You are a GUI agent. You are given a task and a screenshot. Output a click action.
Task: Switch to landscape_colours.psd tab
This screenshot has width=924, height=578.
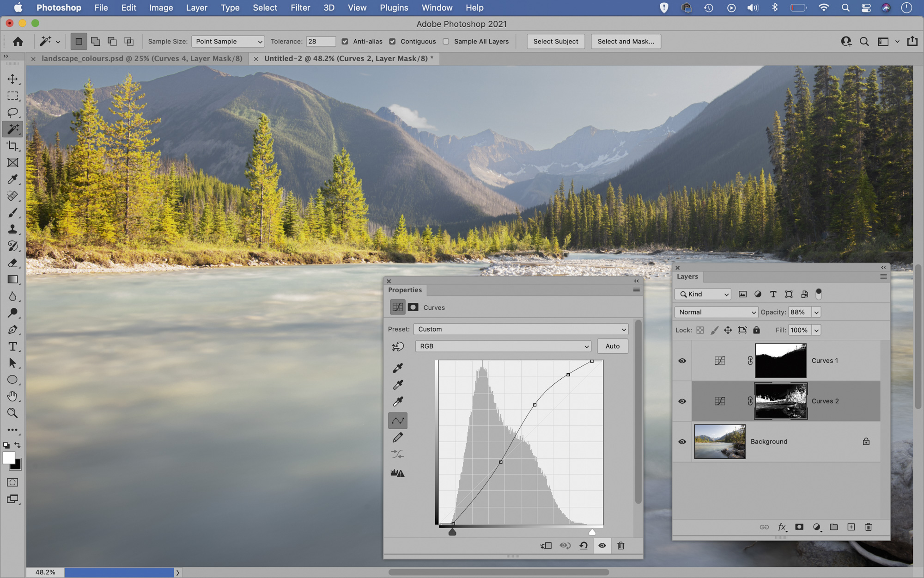(x=142, y=59)
